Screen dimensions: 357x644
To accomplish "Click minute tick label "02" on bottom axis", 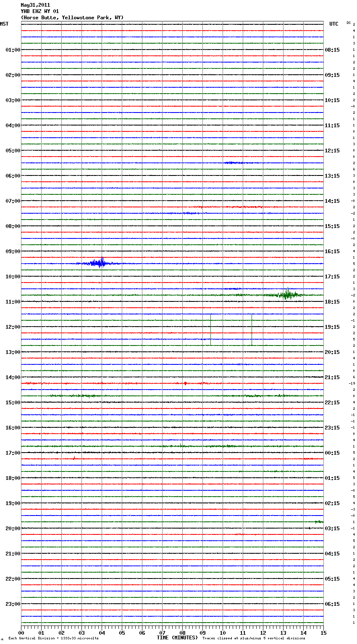I will pos(62,633).
